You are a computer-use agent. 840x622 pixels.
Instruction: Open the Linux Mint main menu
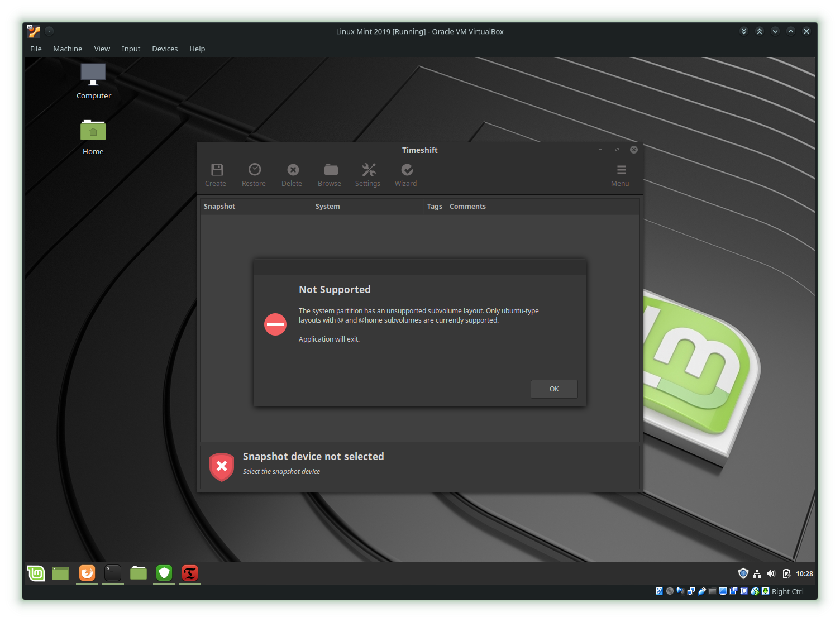35,573
